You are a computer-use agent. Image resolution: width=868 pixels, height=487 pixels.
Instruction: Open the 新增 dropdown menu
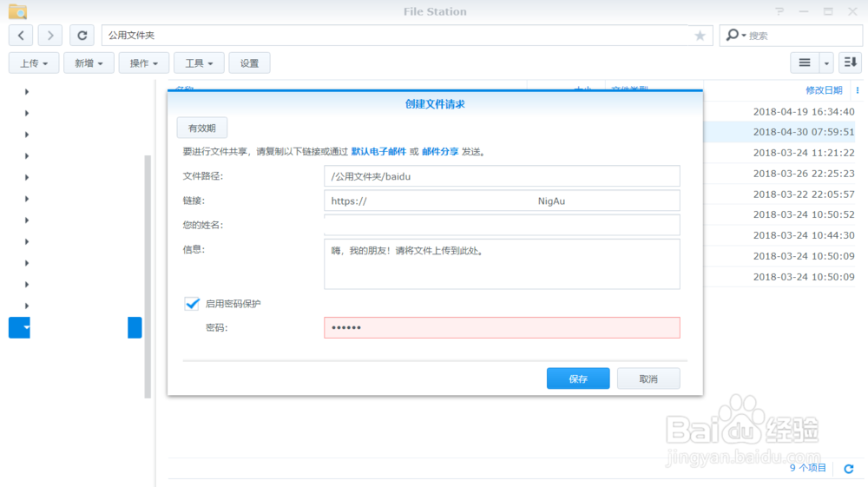click(89, 63)
